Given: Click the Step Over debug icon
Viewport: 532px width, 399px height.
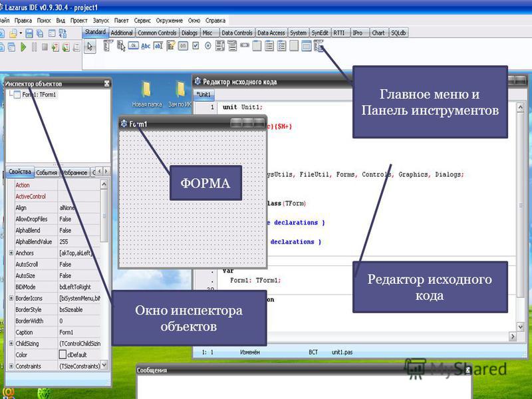Looking at the screenshot, I should click(66, 47).
